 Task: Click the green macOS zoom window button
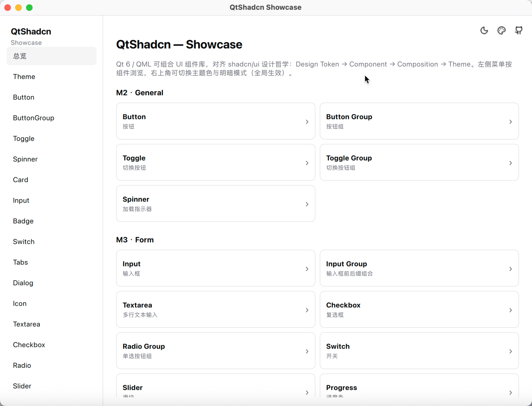pyautogui.click(x=29, y=7)
